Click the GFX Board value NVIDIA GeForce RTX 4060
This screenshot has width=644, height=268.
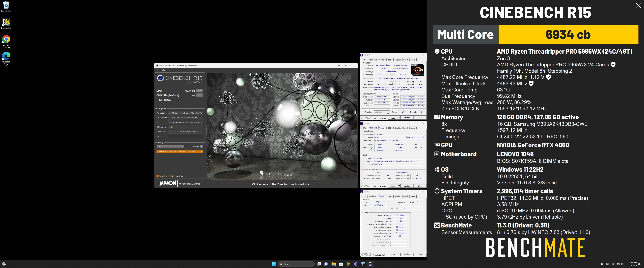click(185, 132)
